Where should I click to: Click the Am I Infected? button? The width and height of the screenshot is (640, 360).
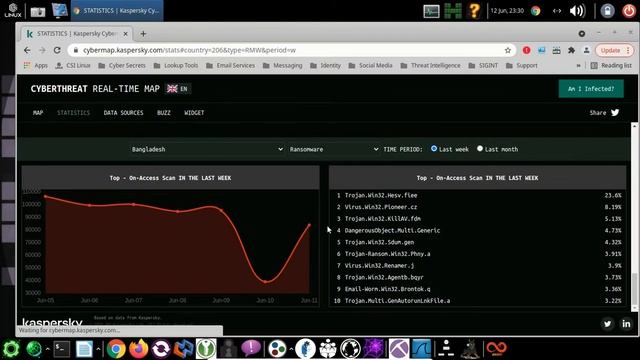pos(591,89)
